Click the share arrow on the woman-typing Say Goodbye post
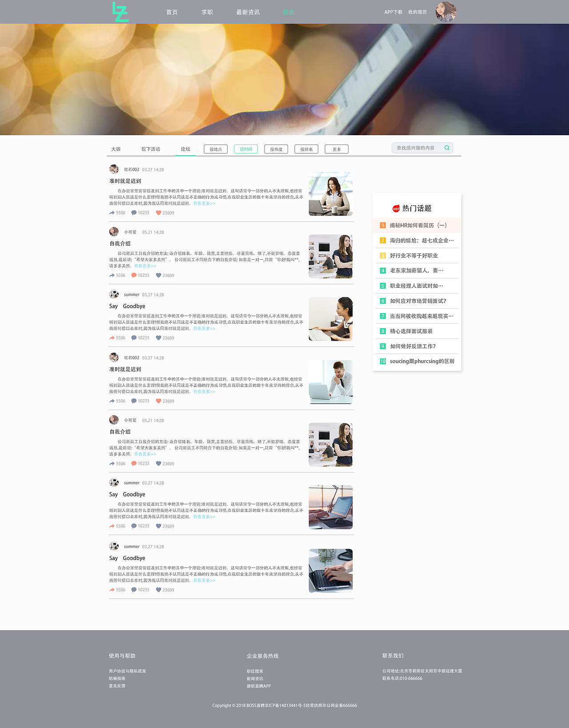Screen dimensions: 569x728 coord(112,338)
